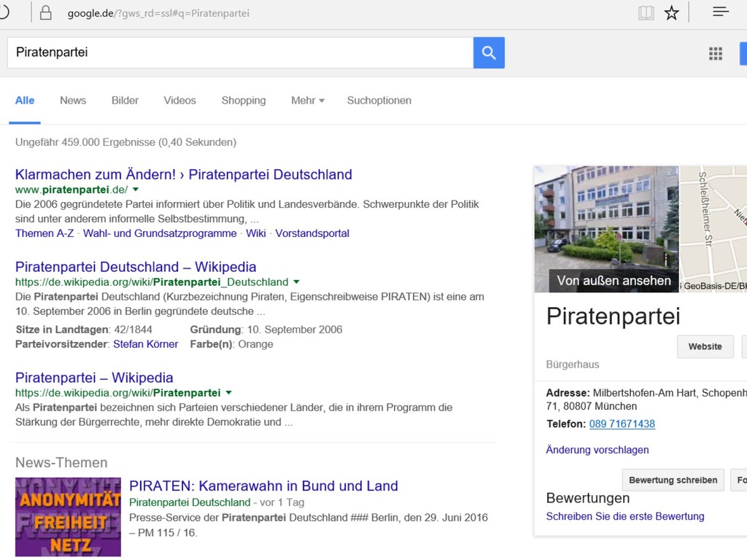Add page to favorites star icon
747x560 pixels.
[x=671, y=13]
